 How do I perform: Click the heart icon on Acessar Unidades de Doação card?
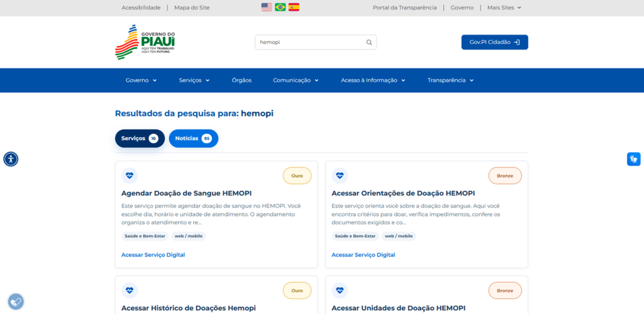click(340, 290)
